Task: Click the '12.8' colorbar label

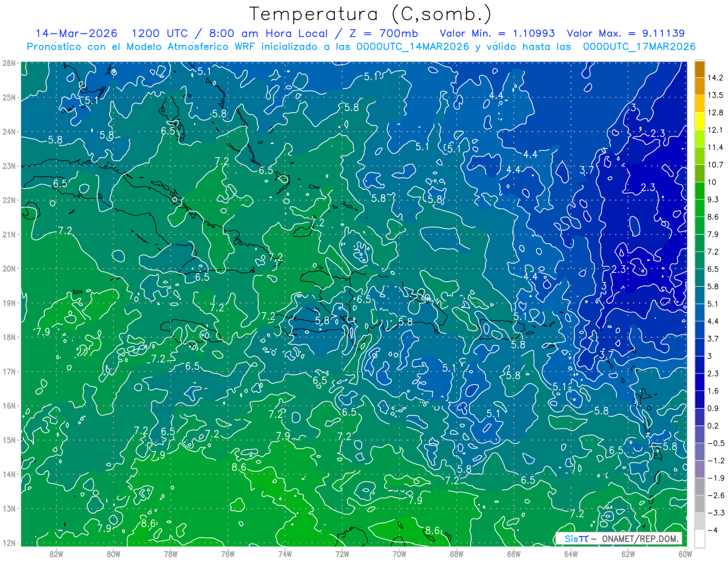Action: (x=715, y=113)
